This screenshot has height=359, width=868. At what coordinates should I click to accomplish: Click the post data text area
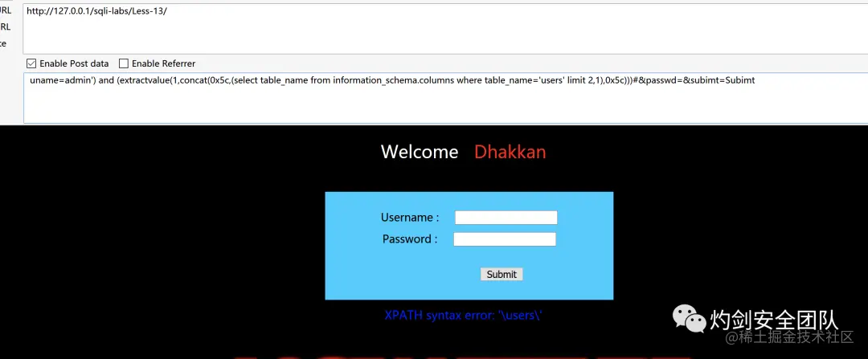445,98
